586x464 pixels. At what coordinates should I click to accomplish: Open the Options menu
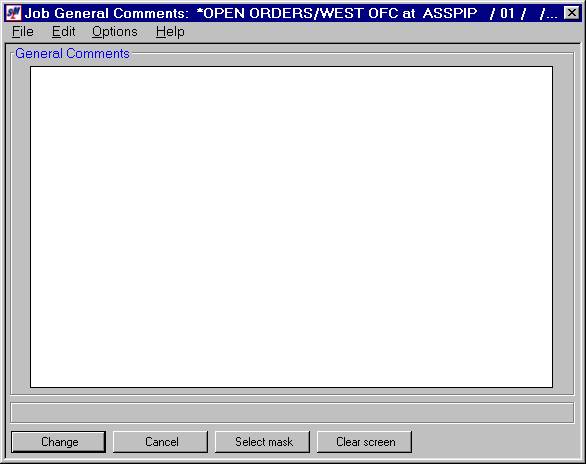click(x=115, y=32)
